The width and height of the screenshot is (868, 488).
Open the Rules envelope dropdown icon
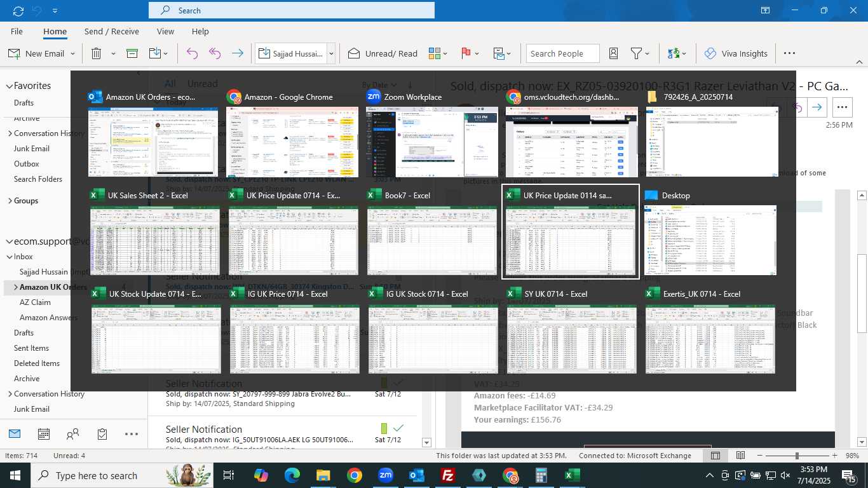[502, 53]
